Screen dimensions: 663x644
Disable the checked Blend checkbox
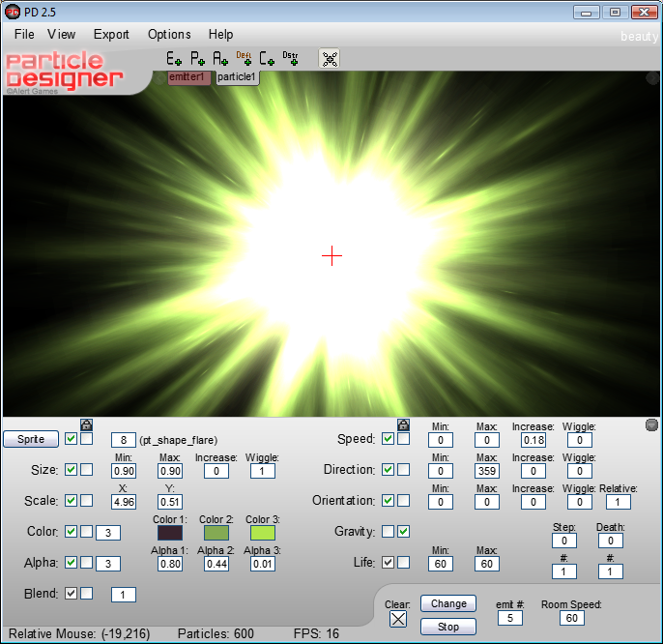pos(71,593)
